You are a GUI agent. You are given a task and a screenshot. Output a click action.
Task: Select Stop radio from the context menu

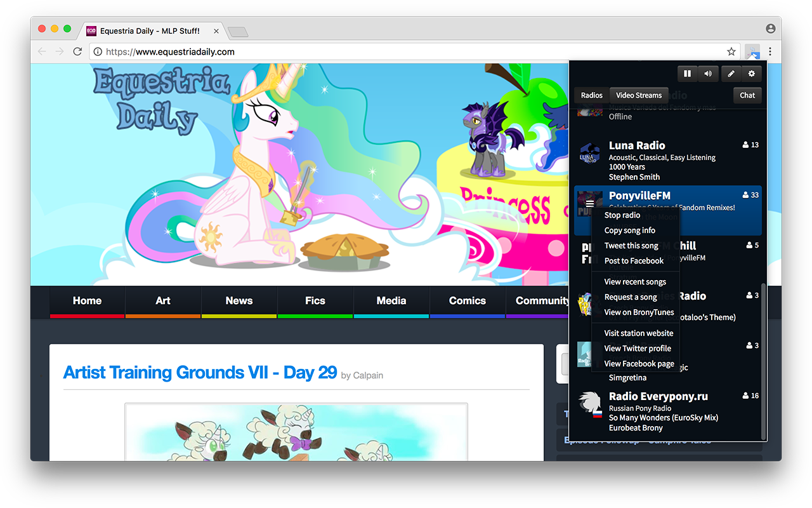(621, 215)
